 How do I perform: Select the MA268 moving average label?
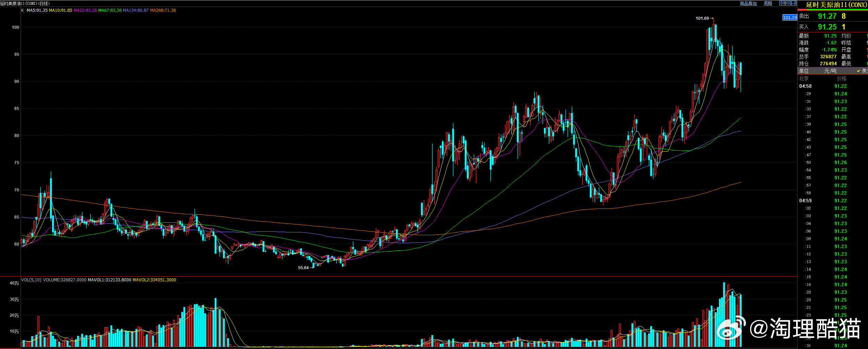point(163,10)
